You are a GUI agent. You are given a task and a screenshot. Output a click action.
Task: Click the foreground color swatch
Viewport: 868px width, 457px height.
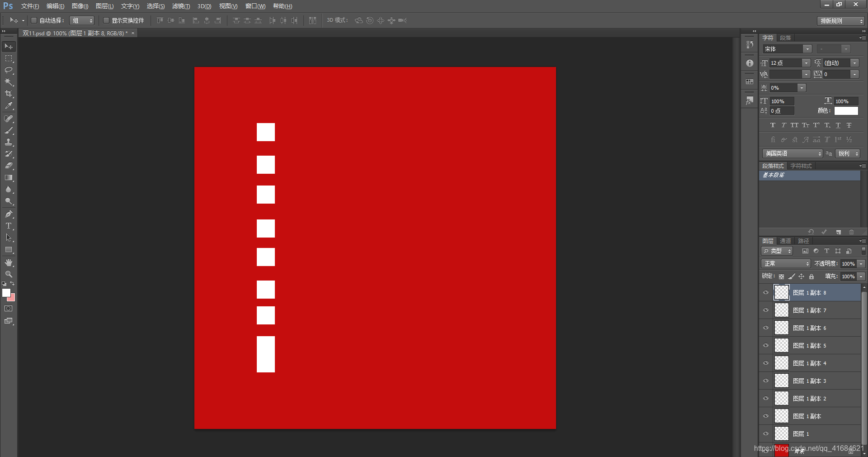point(6,293)
